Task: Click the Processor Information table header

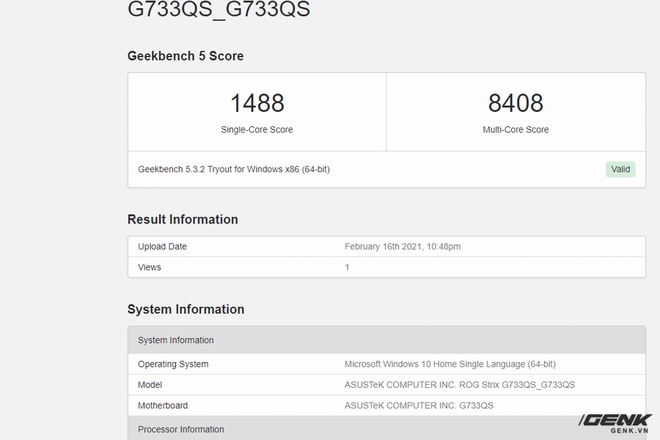Action: point(387,428)
